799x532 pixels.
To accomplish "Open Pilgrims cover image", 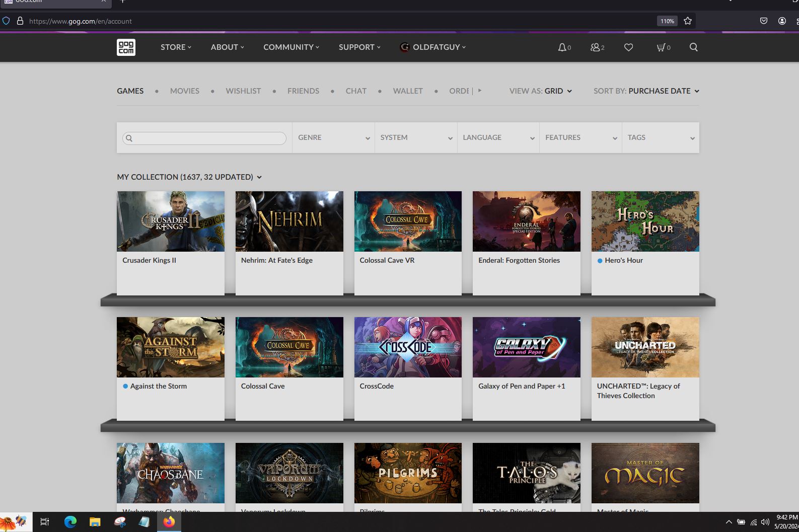I will 408,473.
